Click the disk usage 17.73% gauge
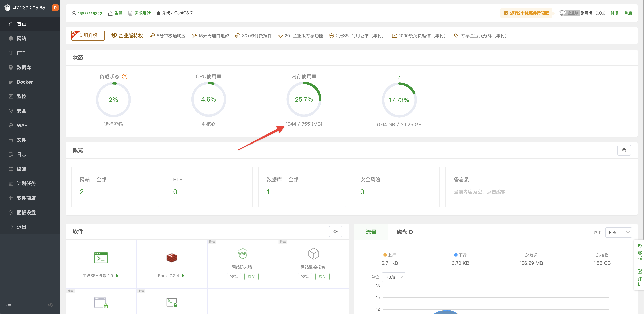Screen dimensions: 644x314 [x=399, y=100]
